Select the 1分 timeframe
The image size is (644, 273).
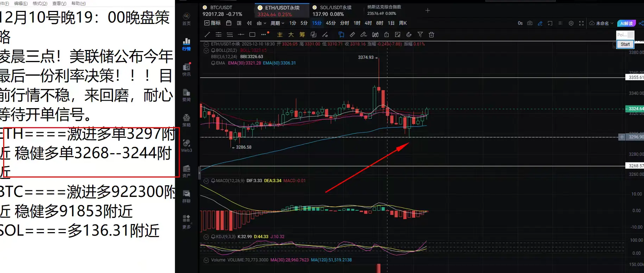tap(293, 23)
